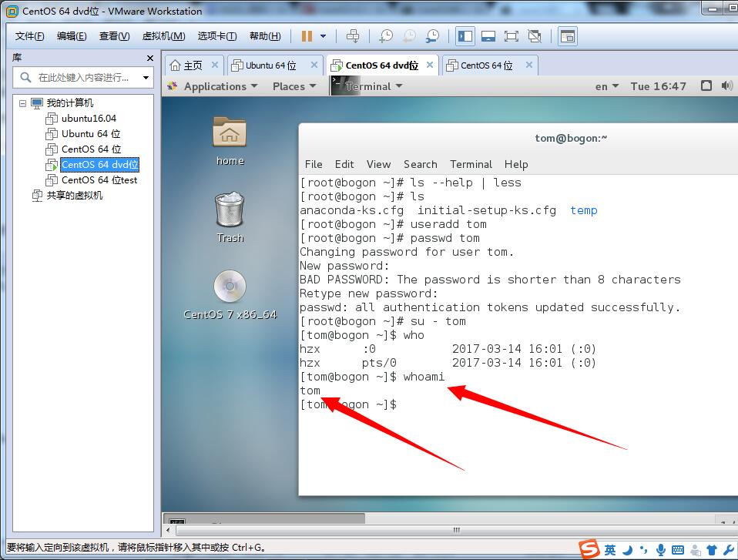Open the home folder desktop icon
Image resolution: width=738 pixels, height=560 pixels.
click(230, 141)
